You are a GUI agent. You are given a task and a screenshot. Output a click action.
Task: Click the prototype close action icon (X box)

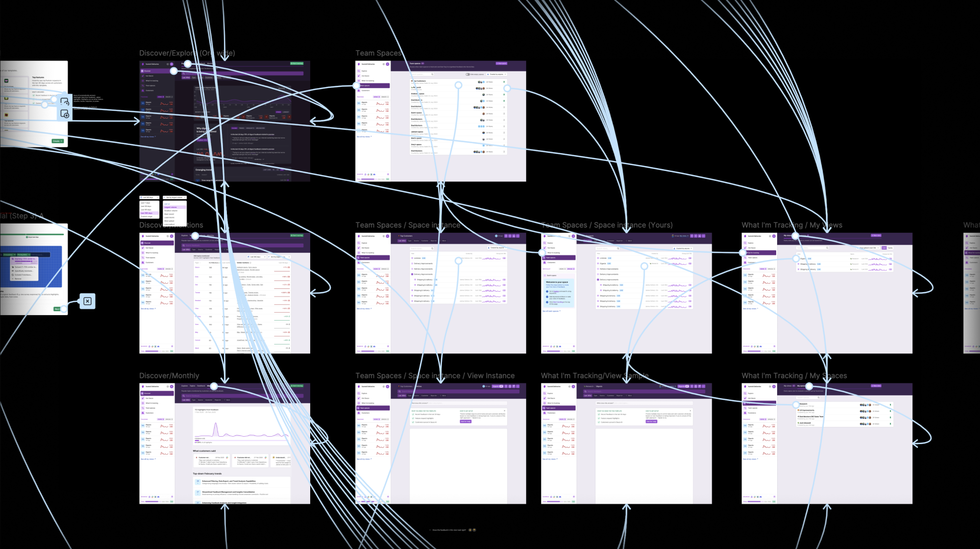pyautogui.click(x=87, y=301)
